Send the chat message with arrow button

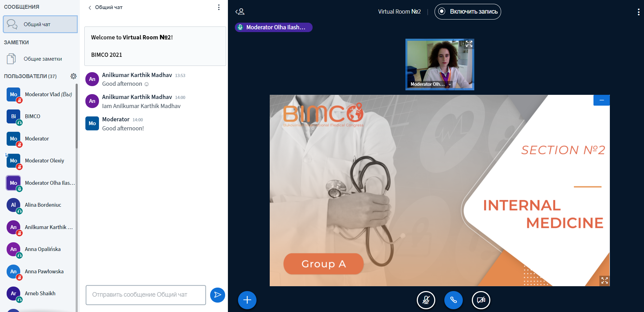pyautogui.click(x=217, y=295)
